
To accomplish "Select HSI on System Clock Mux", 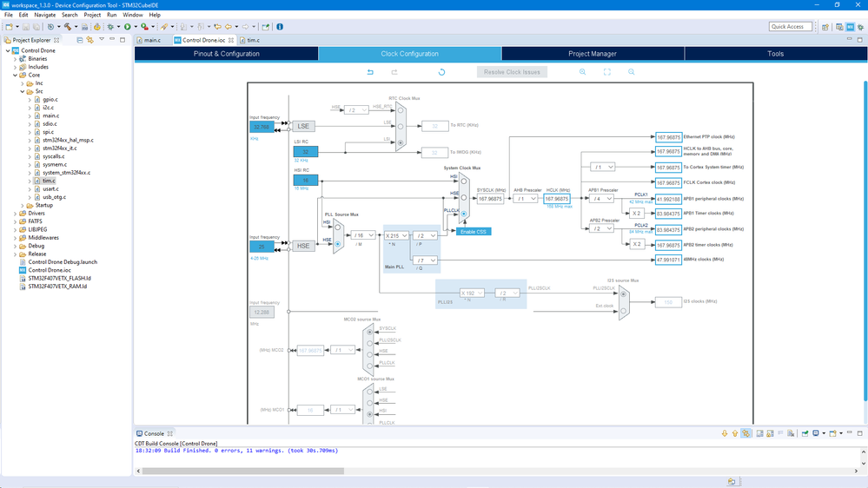I will tap(464, 181).
